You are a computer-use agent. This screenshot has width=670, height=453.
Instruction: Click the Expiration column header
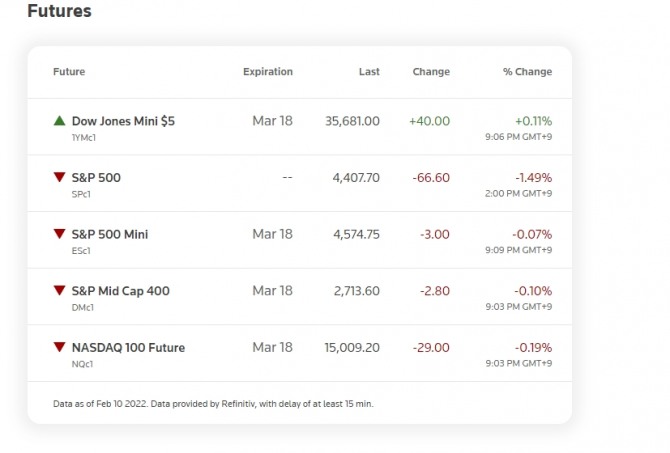(268, 72)
